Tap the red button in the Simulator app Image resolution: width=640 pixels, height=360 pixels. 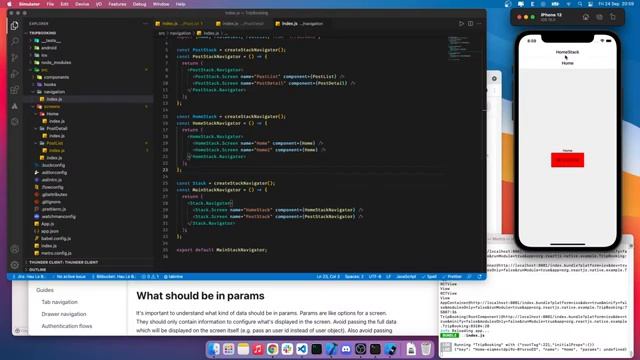pos(567,160)
